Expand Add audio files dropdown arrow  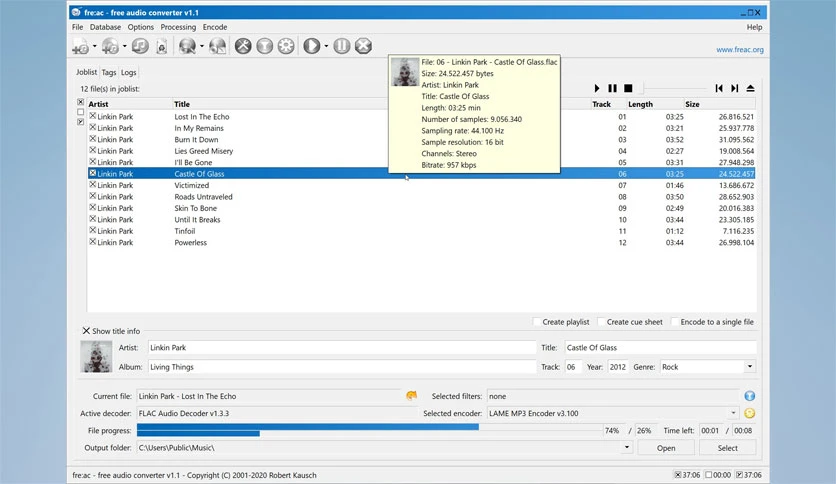click(x=94, y=46)
